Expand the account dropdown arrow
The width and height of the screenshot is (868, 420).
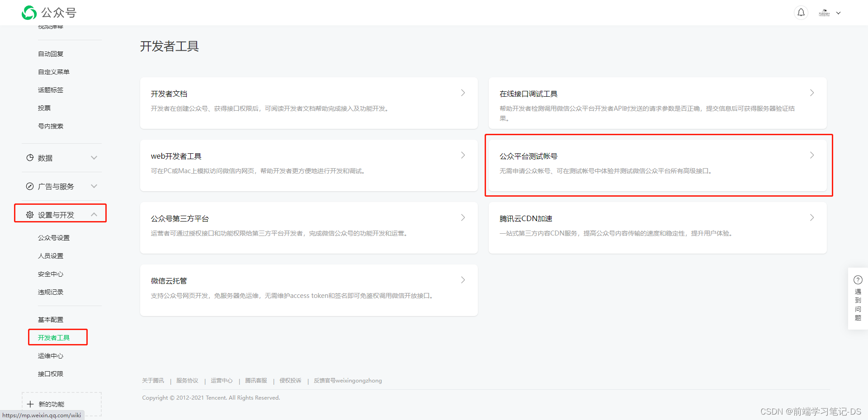coord(839,13)
